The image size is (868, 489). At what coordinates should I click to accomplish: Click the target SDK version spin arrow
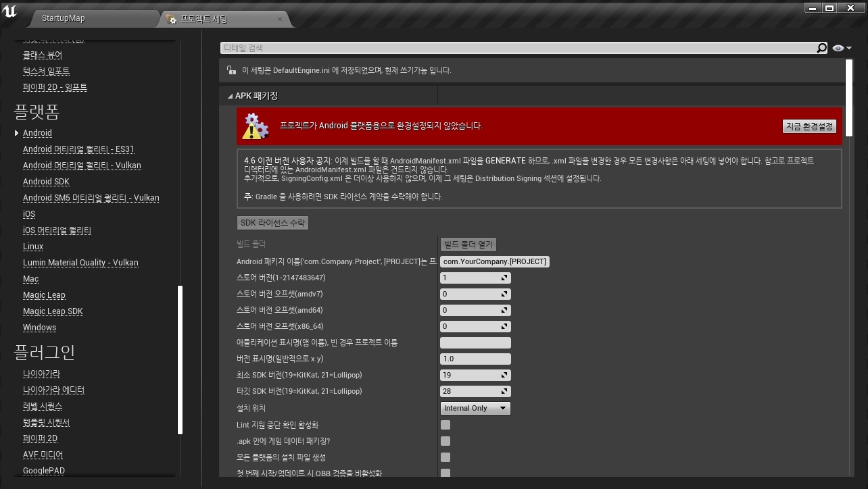504,391
